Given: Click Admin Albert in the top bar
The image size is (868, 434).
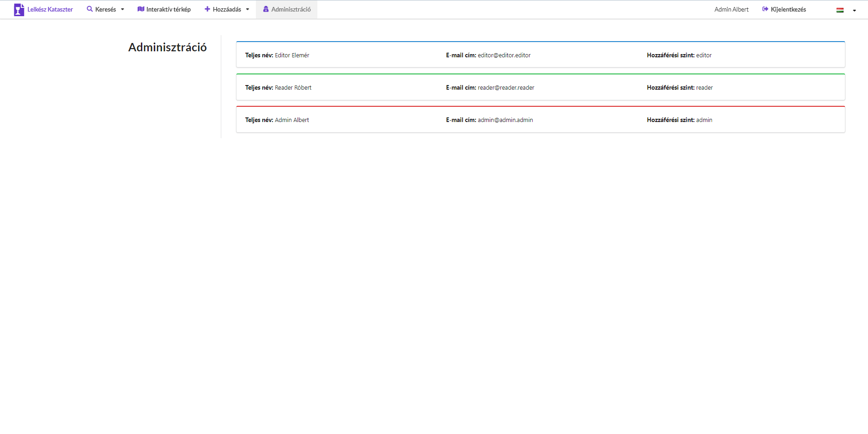Looking at the screenshot, I should point(731,10).
